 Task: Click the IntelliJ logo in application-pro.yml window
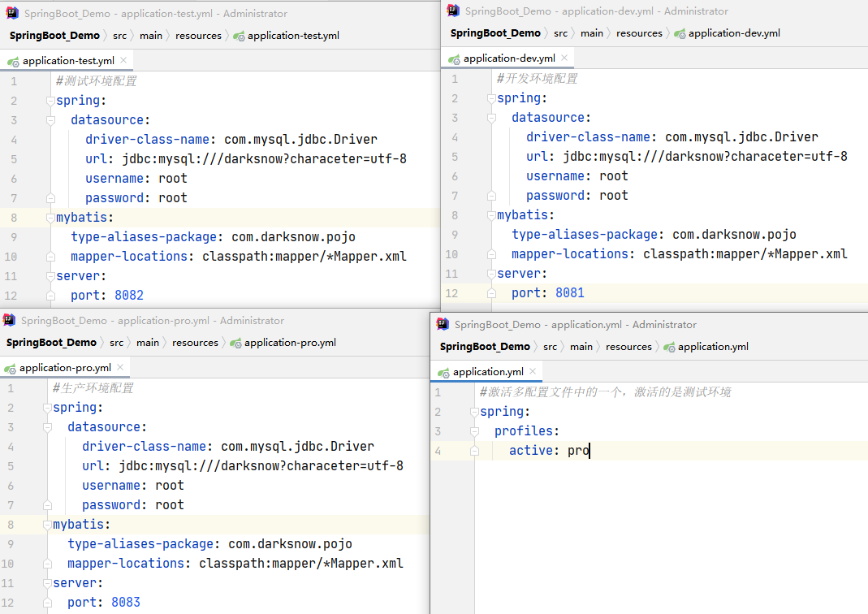click(x=9, y=320)
